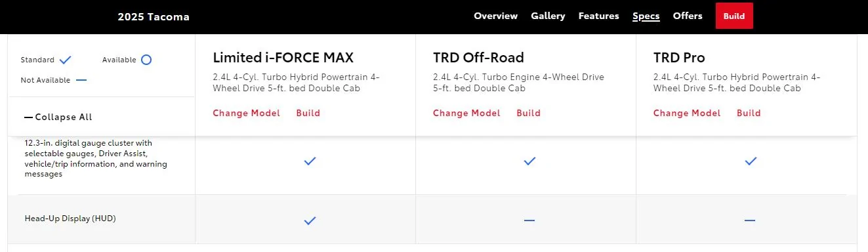Click the Standard checkmark legend icon
This screenshot has width=868, height=252.
65,60
